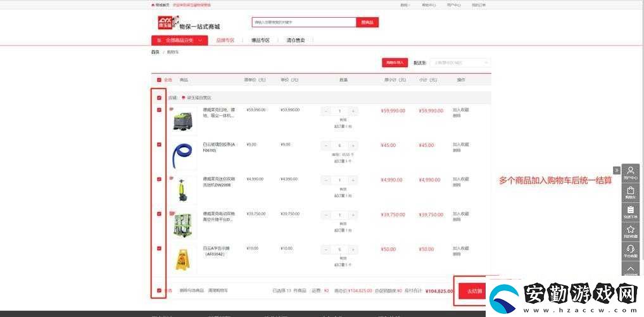Open the shopping bag sidebar icon
The height and width of the screenshot is (317, 644).
[631, 193]
